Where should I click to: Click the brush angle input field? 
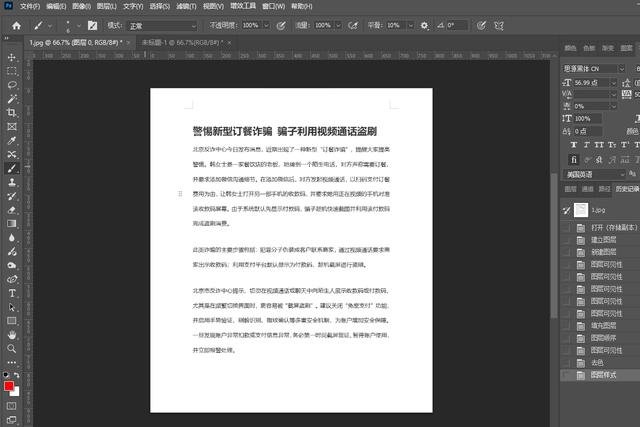pos(457,24)
